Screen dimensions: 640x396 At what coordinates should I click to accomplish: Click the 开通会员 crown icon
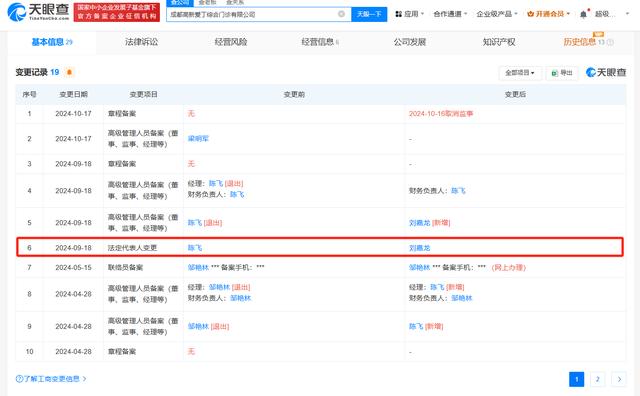click(531, 14)
